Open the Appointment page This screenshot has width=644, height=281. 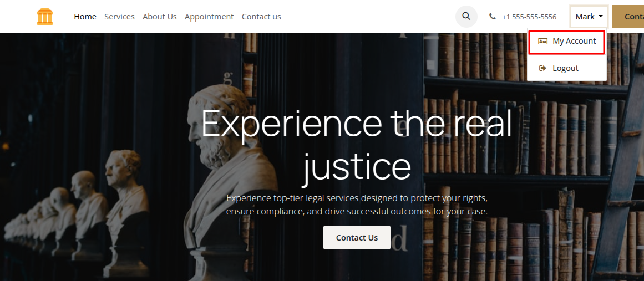point(209,17)
